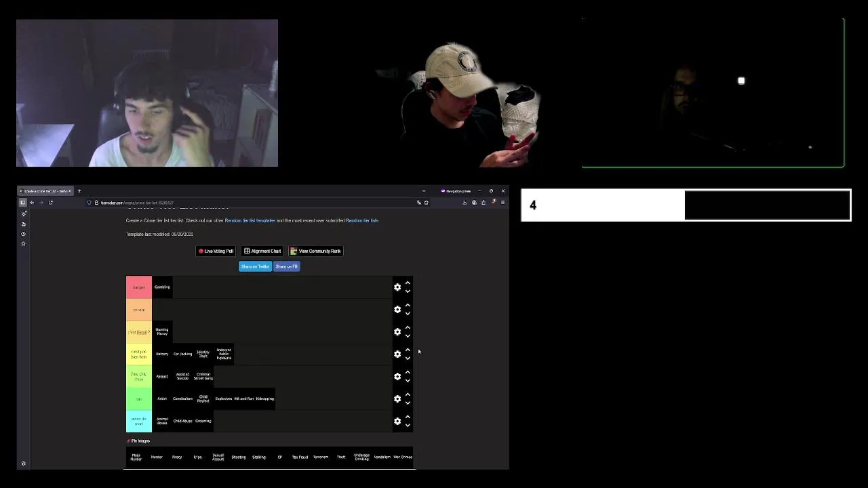868x488 pixels.
Task: Move the en vrai row up
Action: [408, 305]
